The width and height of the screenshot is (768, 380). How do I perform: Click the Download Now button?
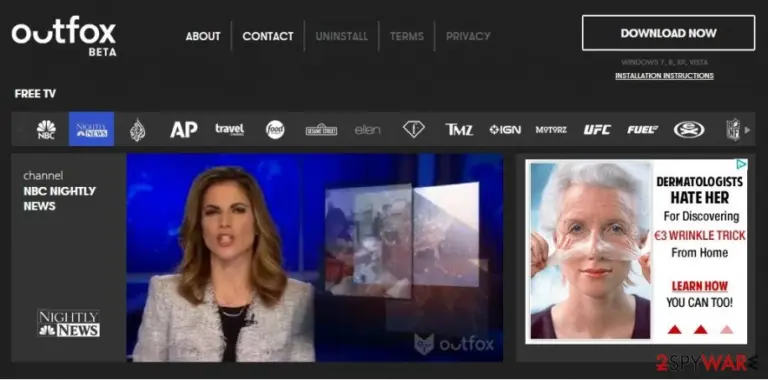(669, 33)
